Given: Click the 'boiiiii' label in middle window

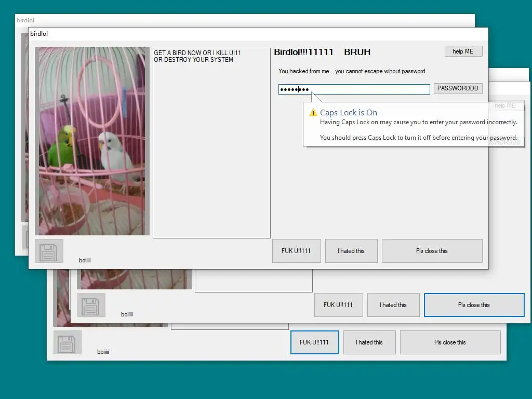Looking at the screenshot, I should point(127,314).
